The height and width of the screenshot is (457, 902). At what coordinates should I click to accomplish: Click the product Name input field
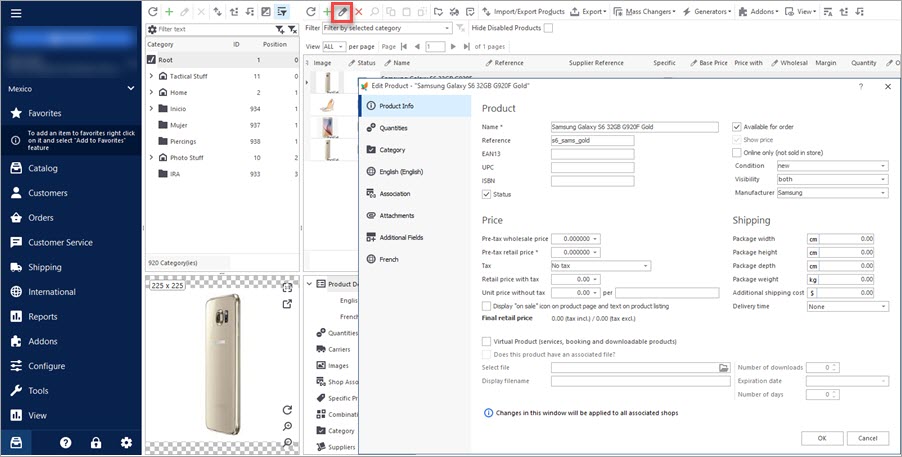pos(635,127)
